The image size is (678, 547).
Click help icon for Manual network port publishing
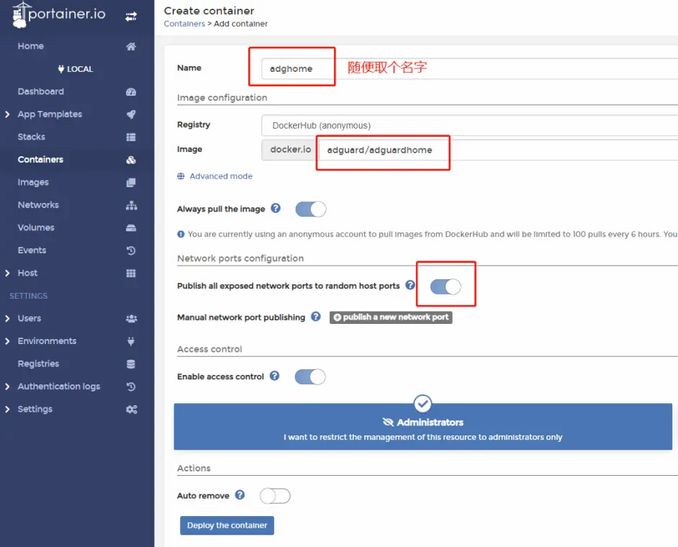(316, 317)
